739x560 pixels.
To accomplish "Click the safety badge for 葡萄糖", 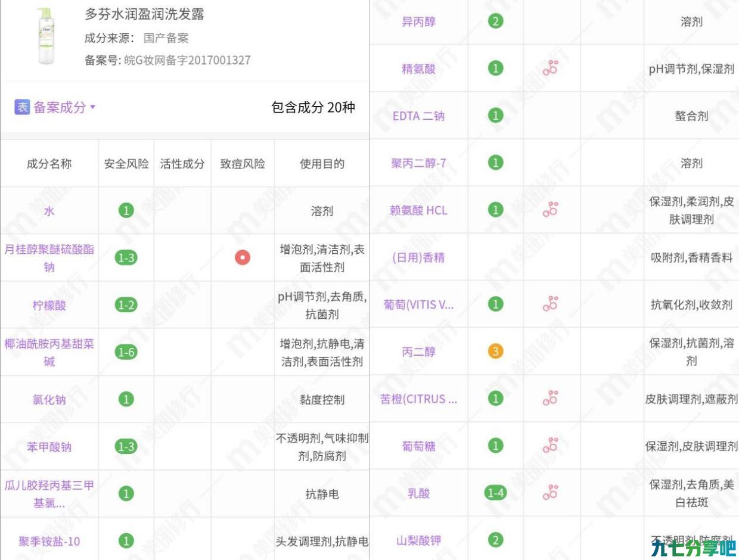I will pyautogui.click(x=495, y=446).
